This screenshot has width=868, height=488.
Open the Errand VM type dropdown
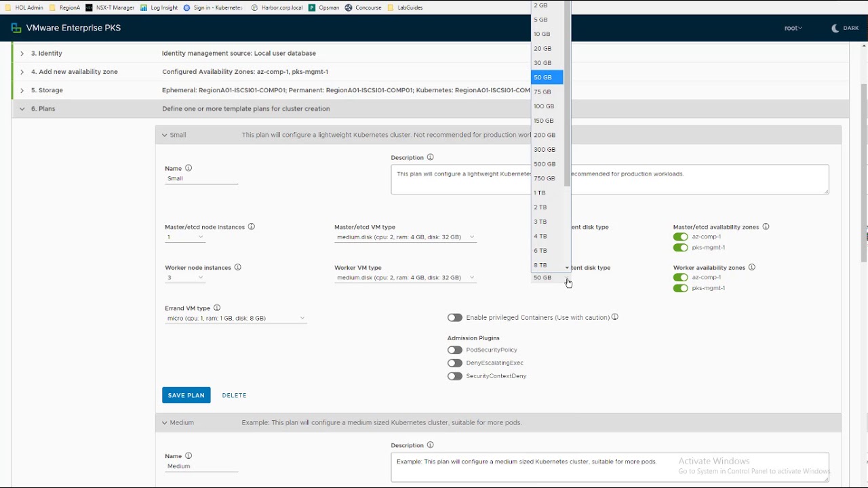pyautogui.click(x=235, y=318)
